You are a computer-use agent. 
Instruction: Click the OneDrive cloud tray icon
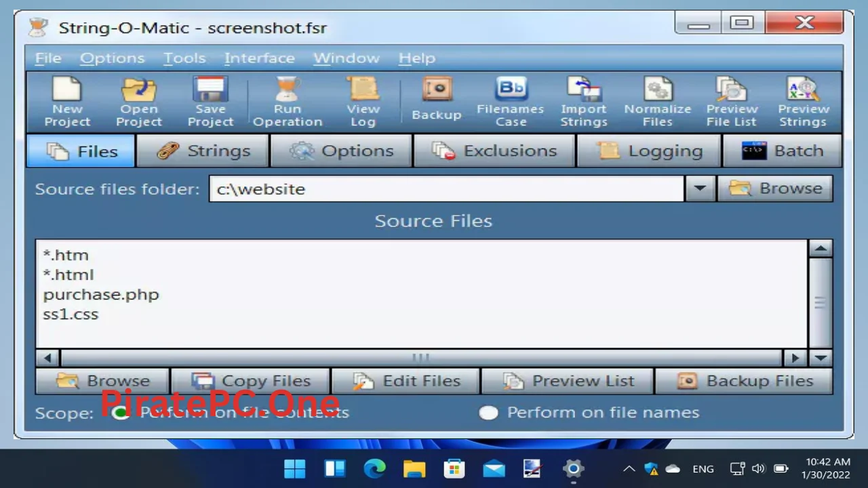pos(673,468)
